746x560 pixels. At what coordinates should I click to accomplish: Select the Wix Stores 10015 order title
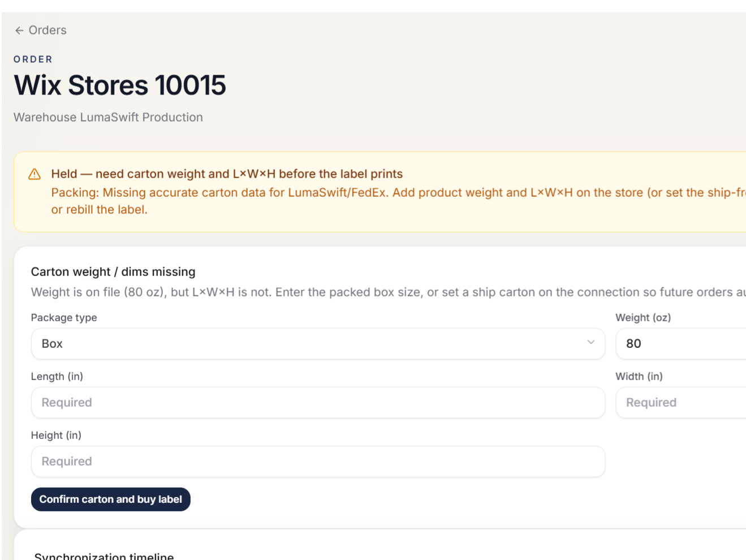point(120,85)
